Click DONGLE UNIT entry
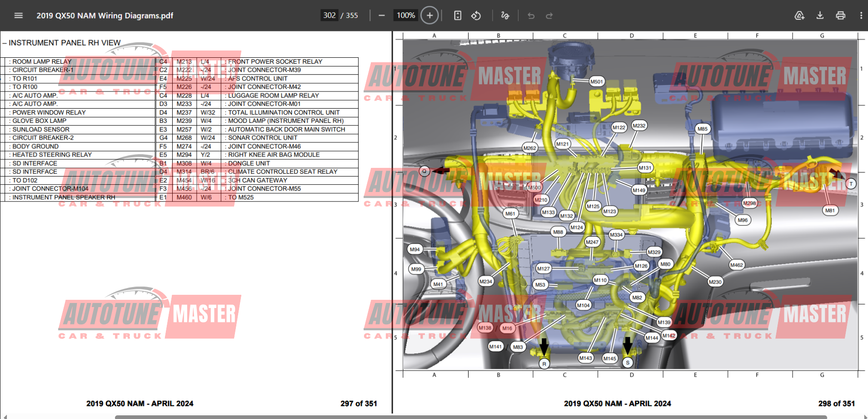Viewport: 868px width, 419px height. (249, 163)
